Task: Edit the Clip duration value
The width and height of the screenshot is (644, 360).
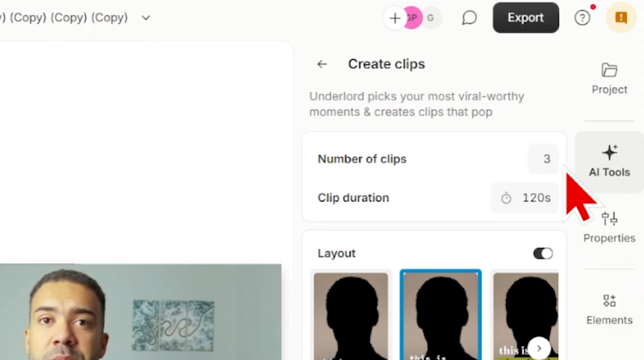Action: click(536, 198)
